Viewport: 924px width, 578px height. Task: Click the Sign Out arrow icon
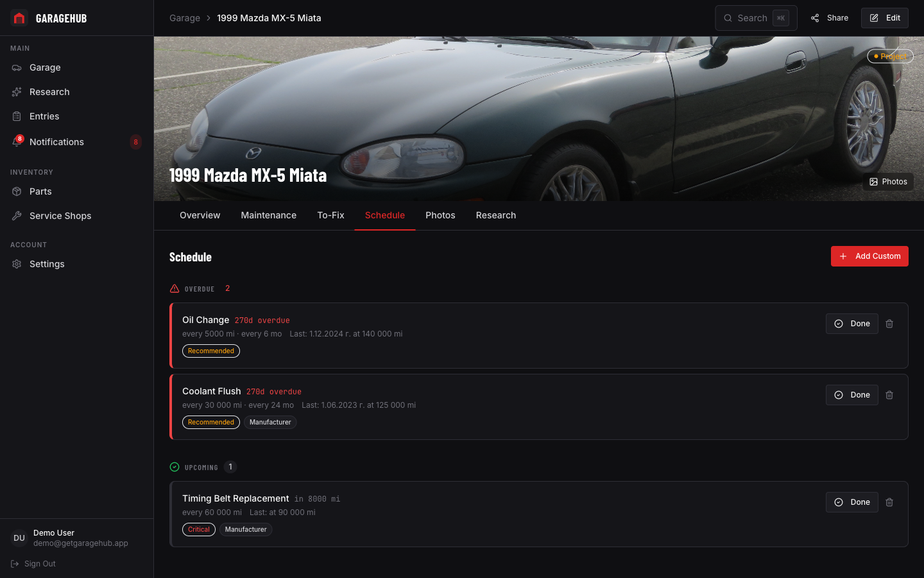(15, 564)
